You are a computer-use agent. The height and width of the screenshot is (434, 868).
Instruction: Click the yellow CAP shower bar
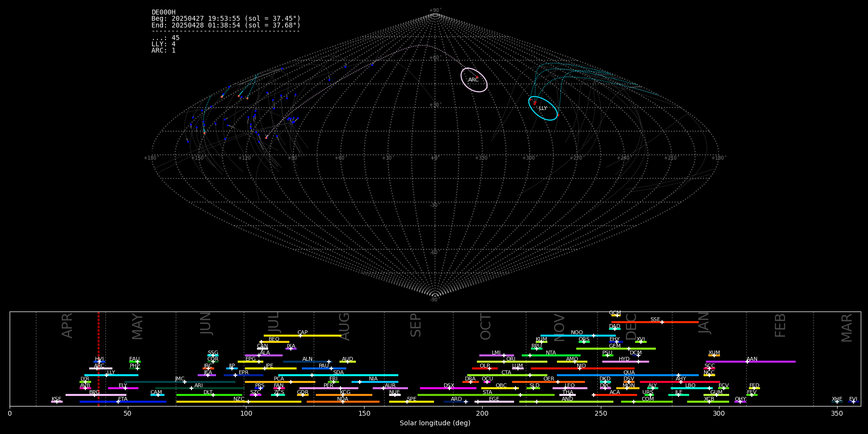(302, 336)
